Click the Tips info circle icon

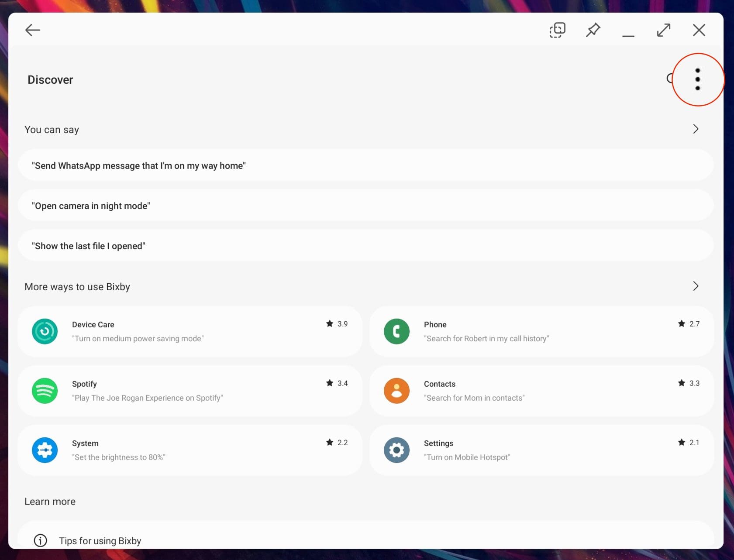pyautogui.click(x=41, y=540)
